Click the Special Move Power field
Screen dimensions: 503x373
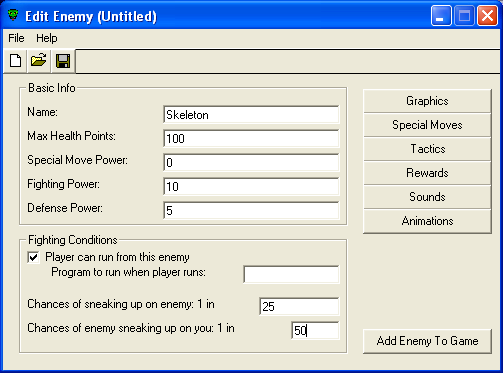tap(251, 163)
